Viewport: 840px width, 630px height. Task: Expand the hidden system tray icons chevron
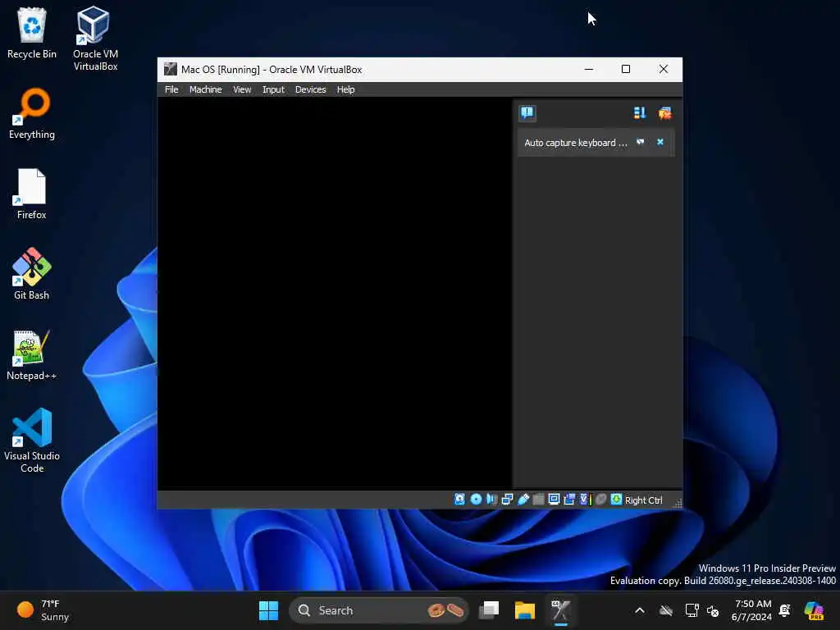coord(640,610)
